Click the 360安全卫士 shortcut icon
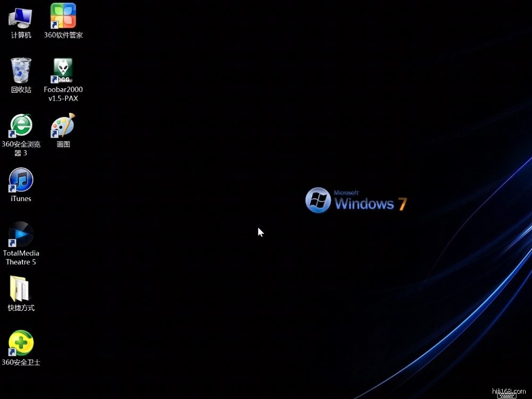The image size is (532, 399). (21, 344)
